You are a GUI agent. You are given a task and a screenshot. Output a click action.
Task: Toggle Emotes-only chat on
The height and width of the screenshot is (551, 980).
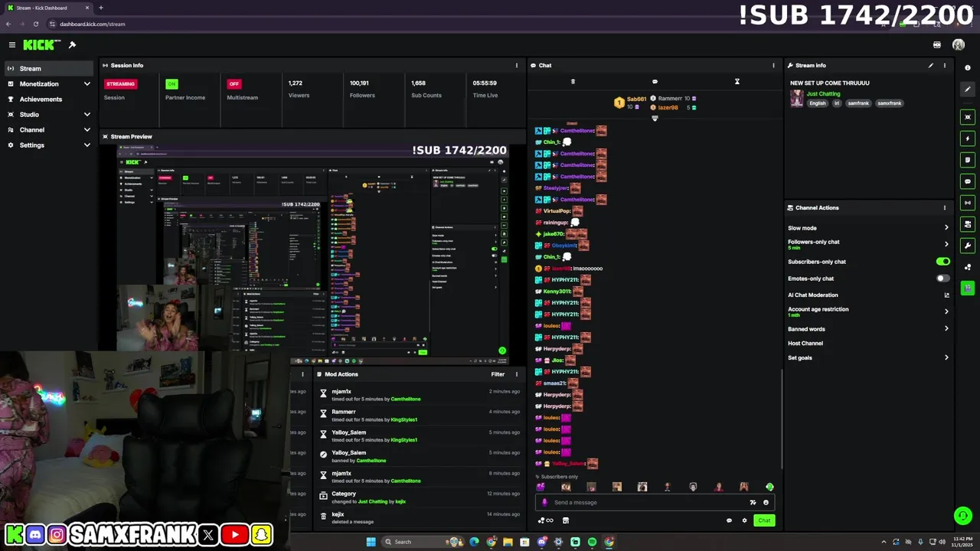point(943,278)
